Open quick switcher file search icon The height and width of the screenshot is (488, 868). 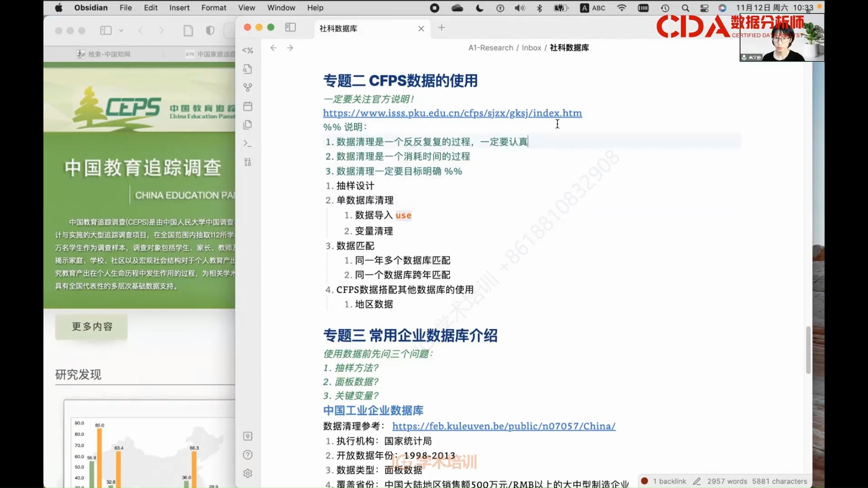pos(247,69)
